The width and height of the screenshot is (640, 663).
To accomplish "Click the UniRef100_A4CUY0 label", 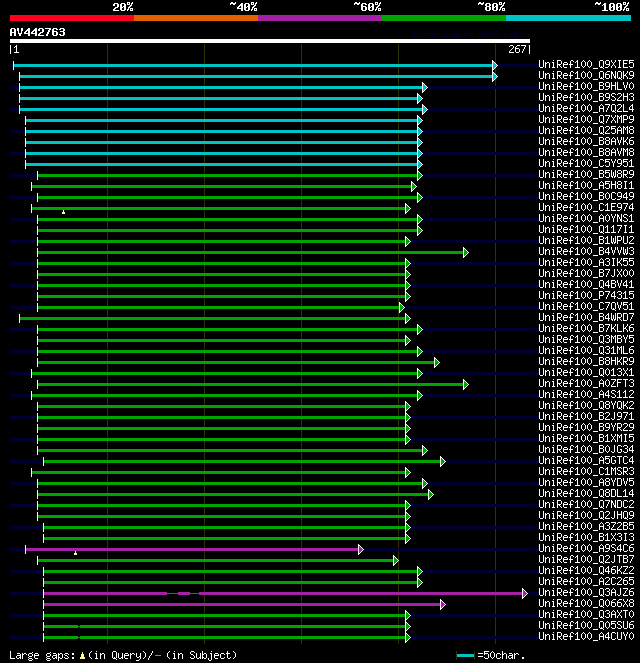I will (x=586, y=636).
